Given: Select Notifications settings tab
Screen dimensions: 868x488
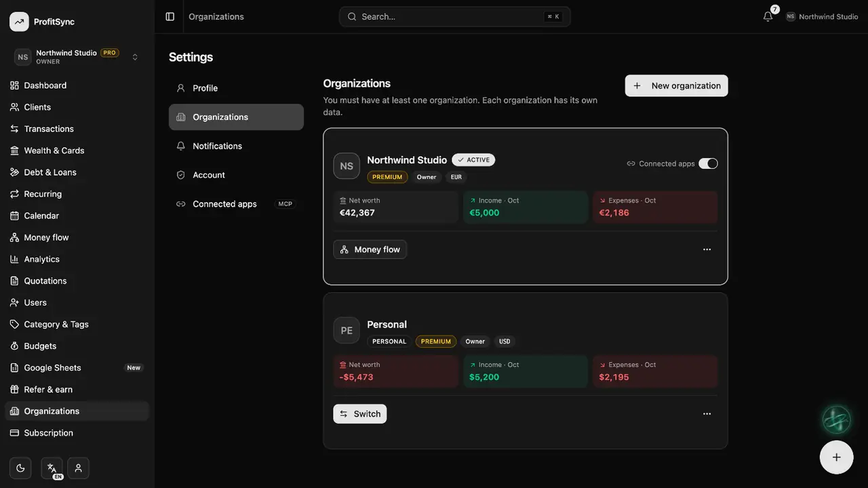Looking at the screenshot, I should [x=236, y=146].
